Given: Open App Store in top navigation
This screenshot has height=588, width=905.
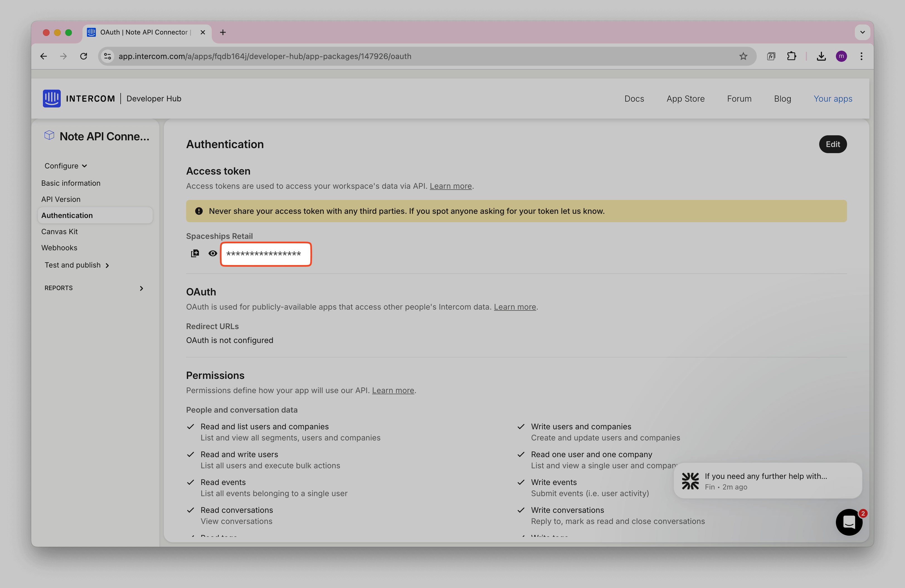Looking at the screenshot, I should pyautogui.click(x=685, y=99).
